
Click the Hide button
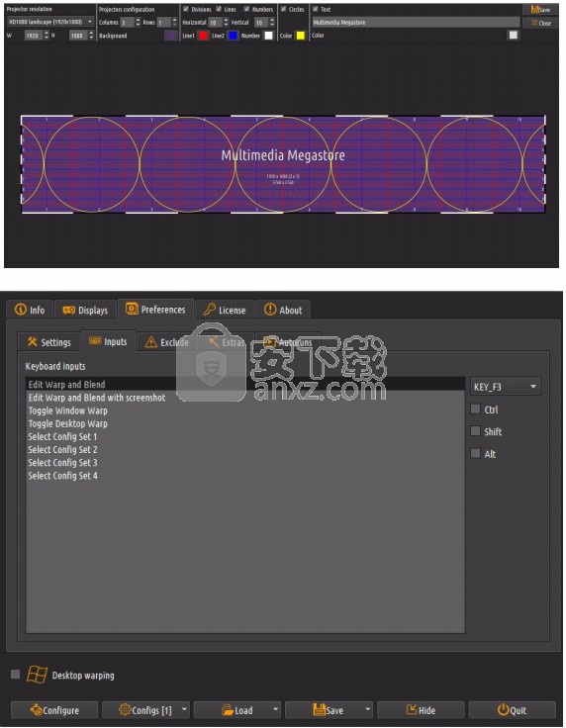[421, 709]
